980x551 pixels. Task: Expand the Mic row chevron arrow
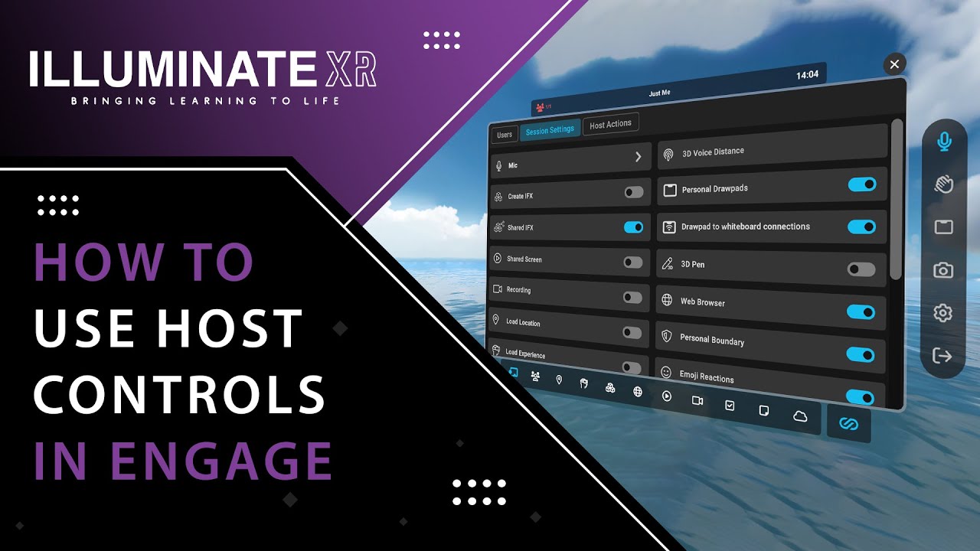click(x=639, y=157)
